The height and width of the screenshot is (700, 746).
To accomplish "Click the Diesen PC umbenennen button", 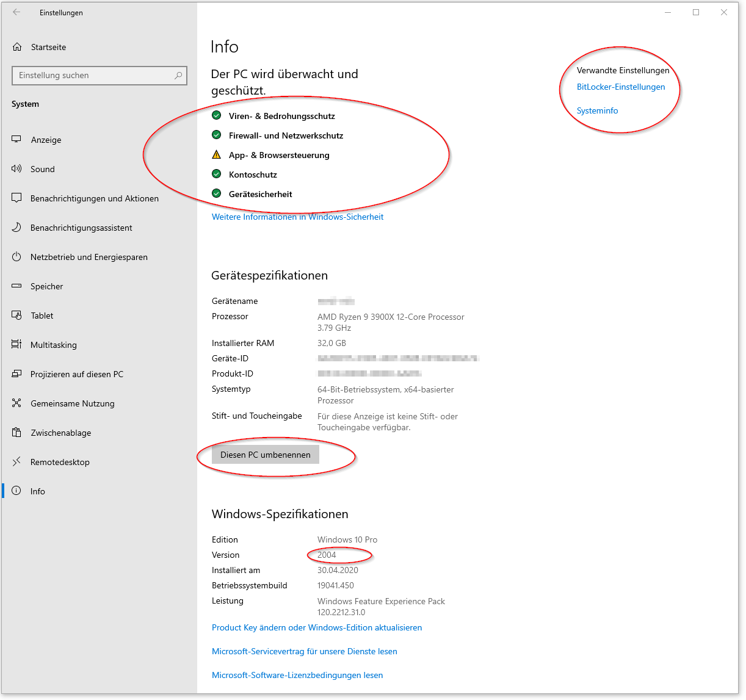I will pyautogui.click(x=266, y=455).
